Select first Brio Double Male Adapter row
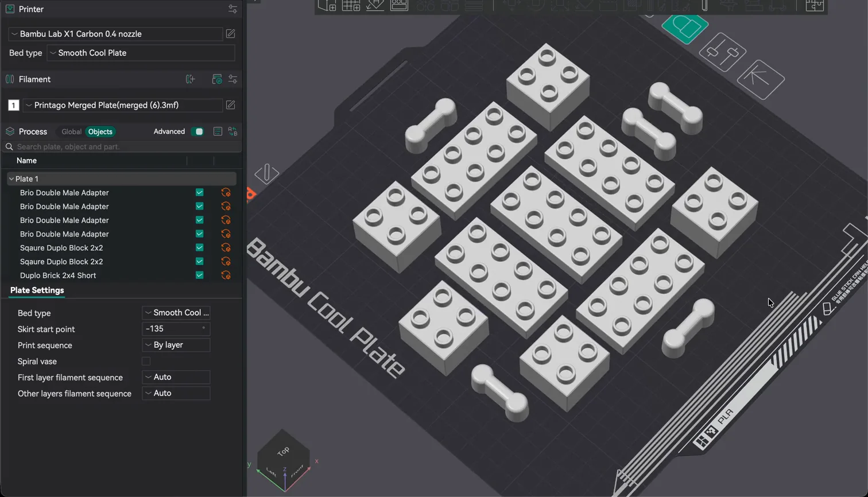The height and width of the screenshot is (497, 868). tap(121, 193)
